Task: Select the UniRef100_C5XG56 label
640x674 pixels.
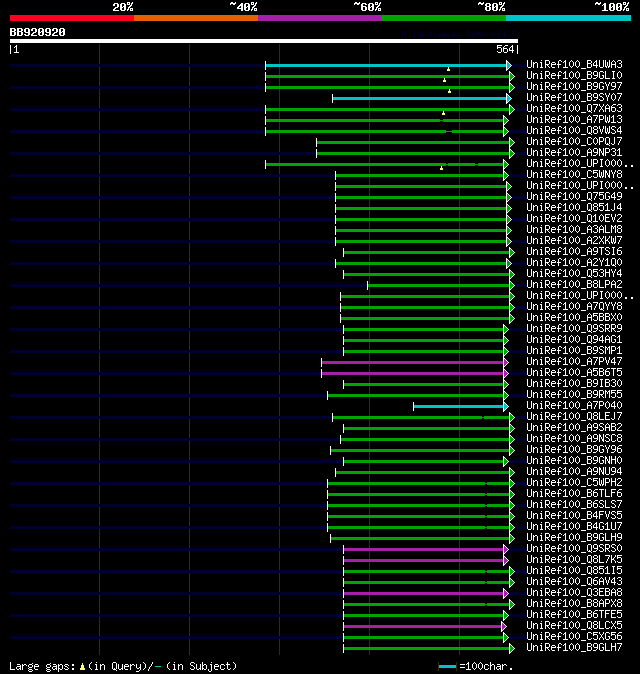Action: pyautogui.click(x=574, y=637)
